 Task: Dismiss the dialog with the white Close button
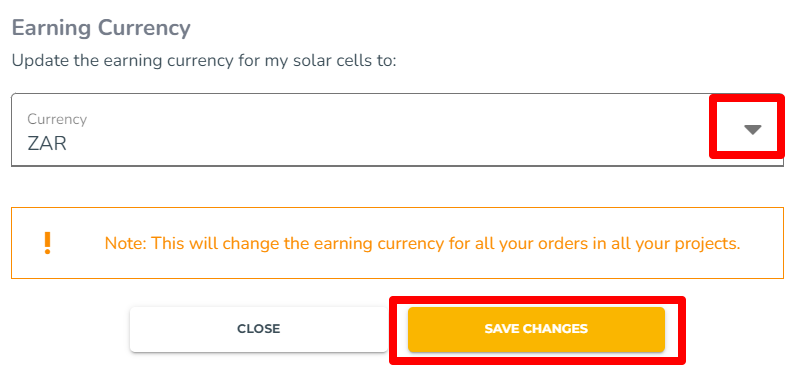pyautogui.click(x=259, y=329)
